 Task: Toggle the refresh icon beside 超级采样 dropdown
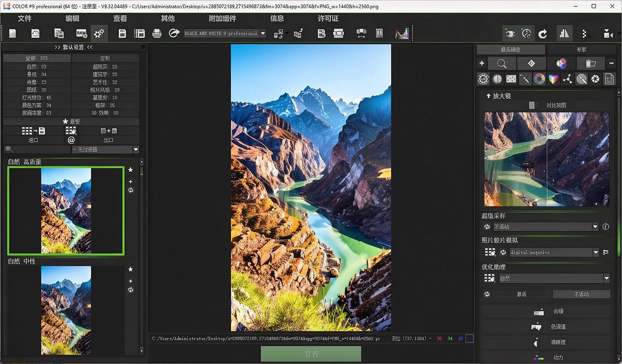pos(487,227)
